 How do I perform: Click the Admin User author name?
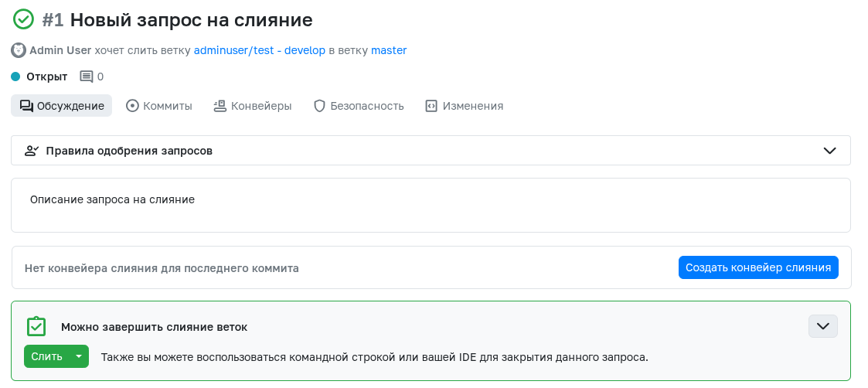60,50
